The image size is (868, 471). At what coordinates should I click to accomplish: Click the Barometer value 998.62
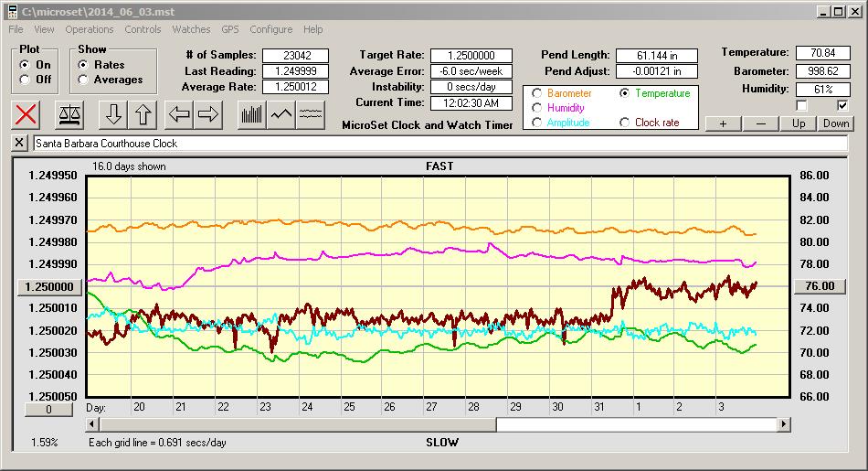coord(822,71)
